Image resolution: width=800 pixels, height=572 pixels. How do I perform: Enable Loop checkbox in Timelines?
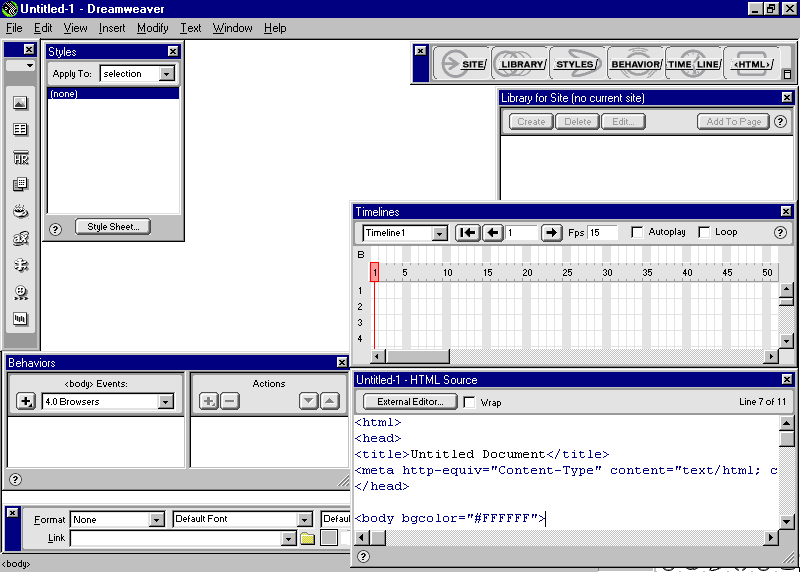coord(704,232)
